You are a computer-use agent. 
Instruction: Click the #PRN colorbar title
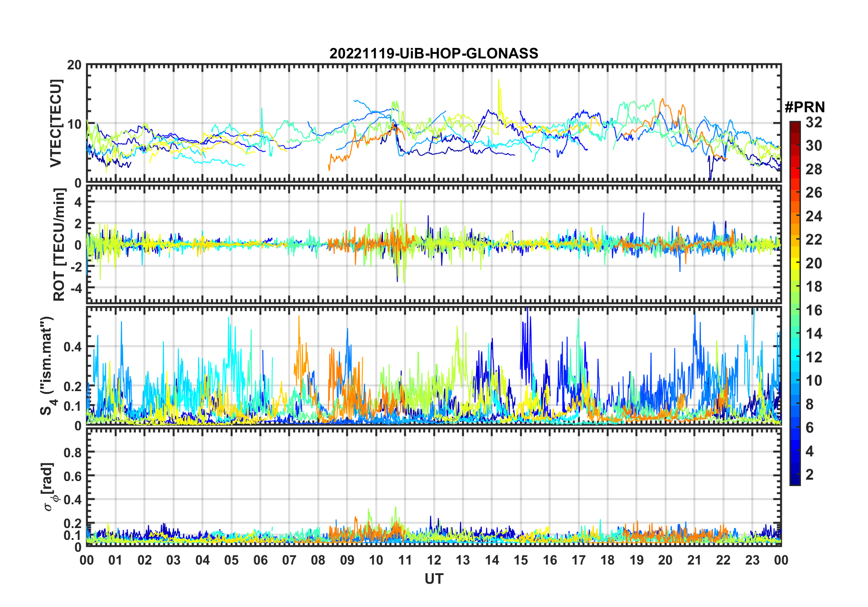click(805, 107)
